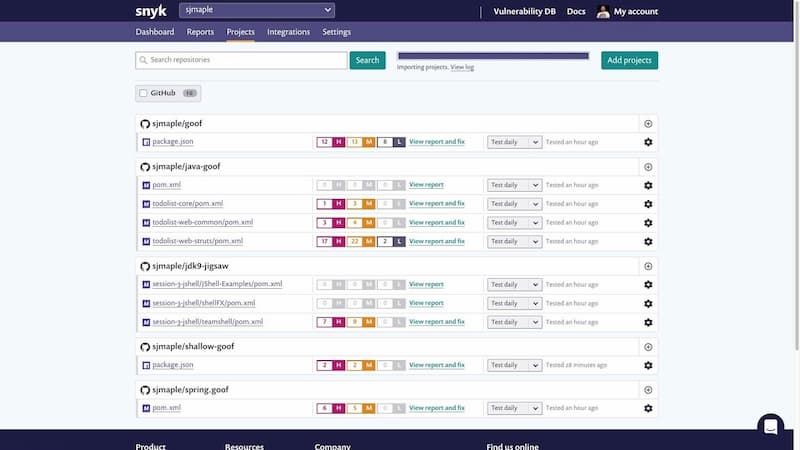Image resolution: width=800 pixels, height=450 pixels.
Task: Click low severity badge for goof package.json
Action: pyautogui.click(x=391, y=142)
